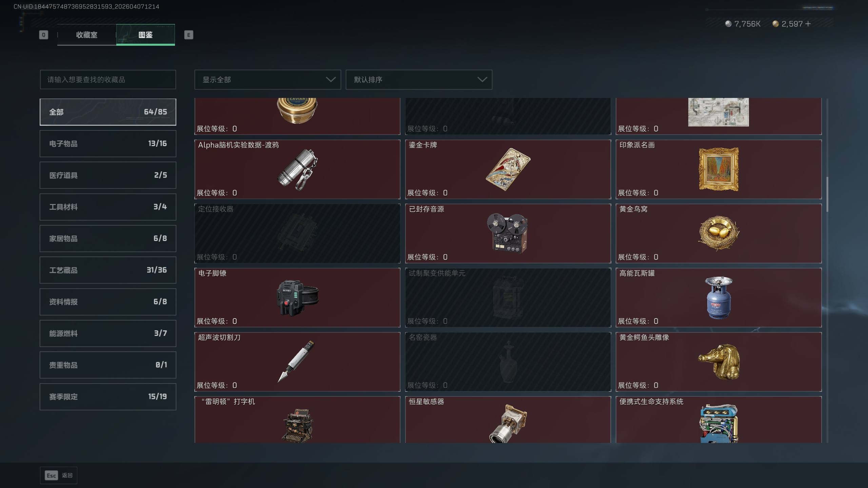Select the 图鉴 tab
Viewport: 868px width, 488px height.
(145, 35)
